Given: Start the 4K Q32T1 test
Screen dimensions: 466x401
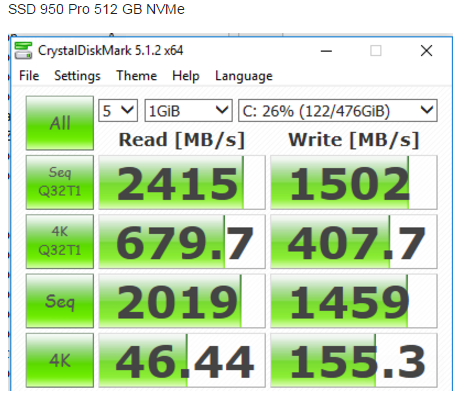Looking at the screenshot, I should pos(60,241).
